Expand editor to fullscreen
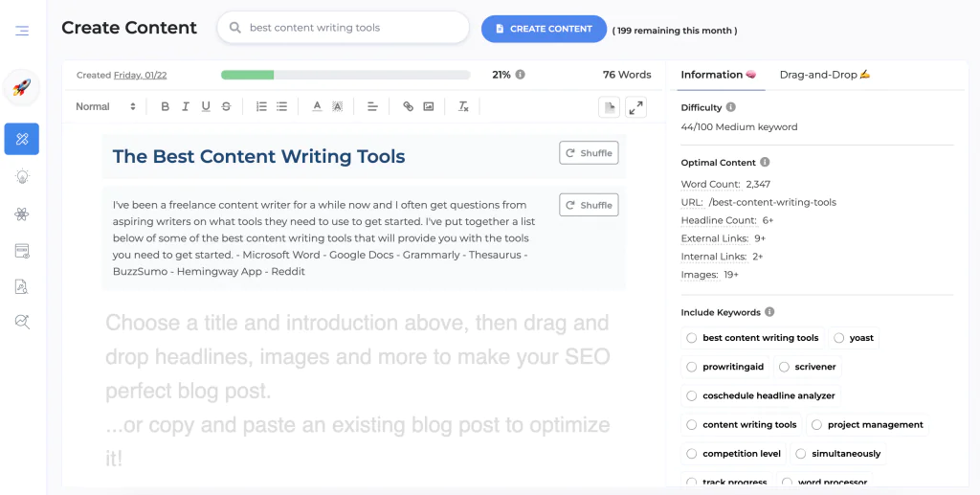This screenshot has height=495, width=980. point(635,107)
